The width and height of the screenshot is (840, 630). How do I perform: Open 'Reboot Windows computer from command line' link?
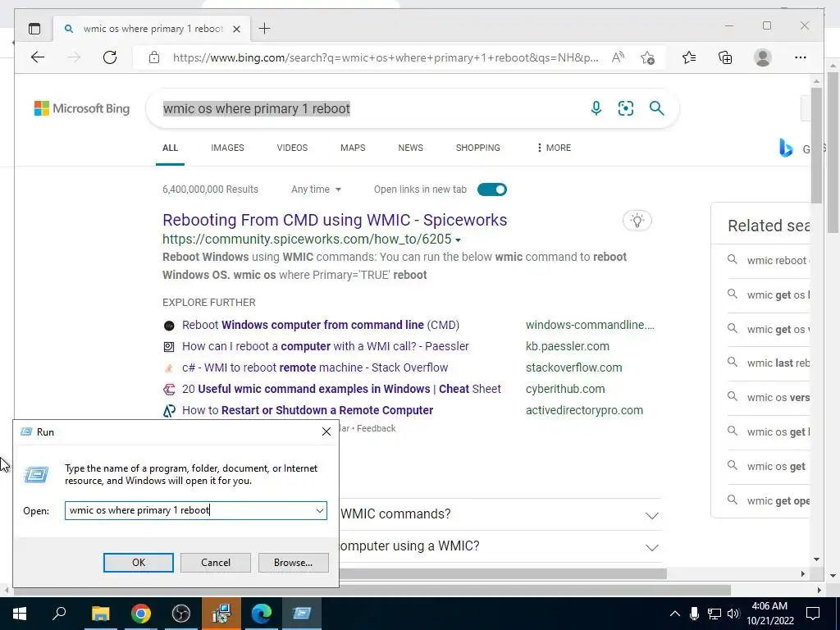321,325
